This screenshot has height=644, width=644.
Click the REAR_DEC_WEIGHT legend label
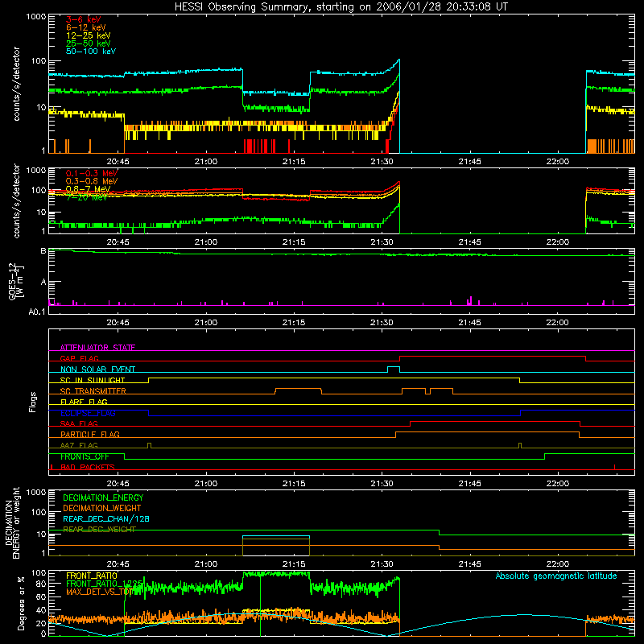pyautogui.click(x=99, y=530)
